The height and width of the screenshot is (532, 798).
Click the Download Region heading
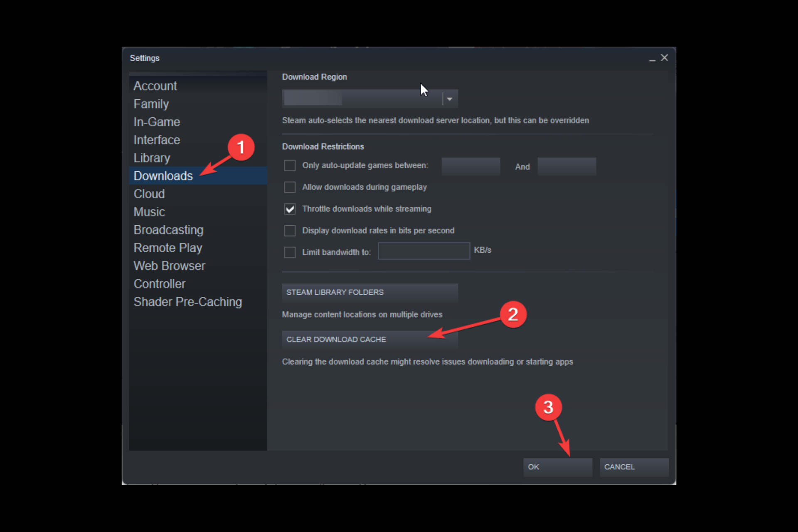tap(314, 77)
